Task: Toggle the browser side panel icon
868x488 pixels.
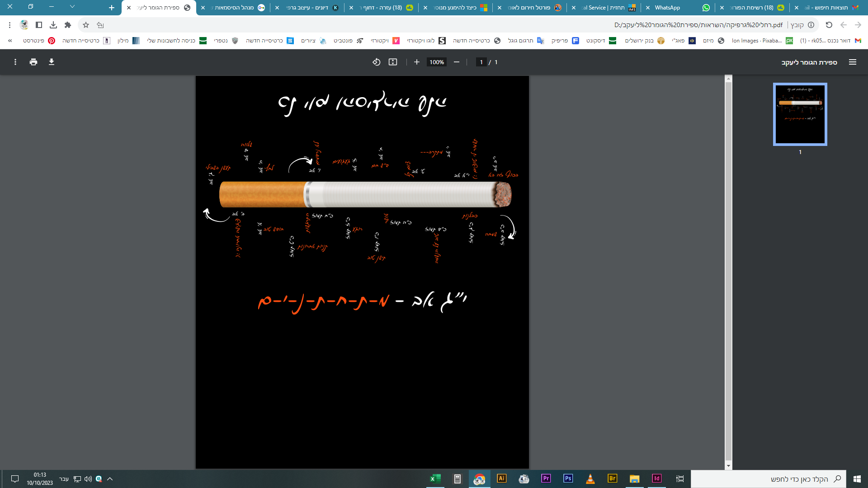Action: pyautogui.click(x=39, y=25)
